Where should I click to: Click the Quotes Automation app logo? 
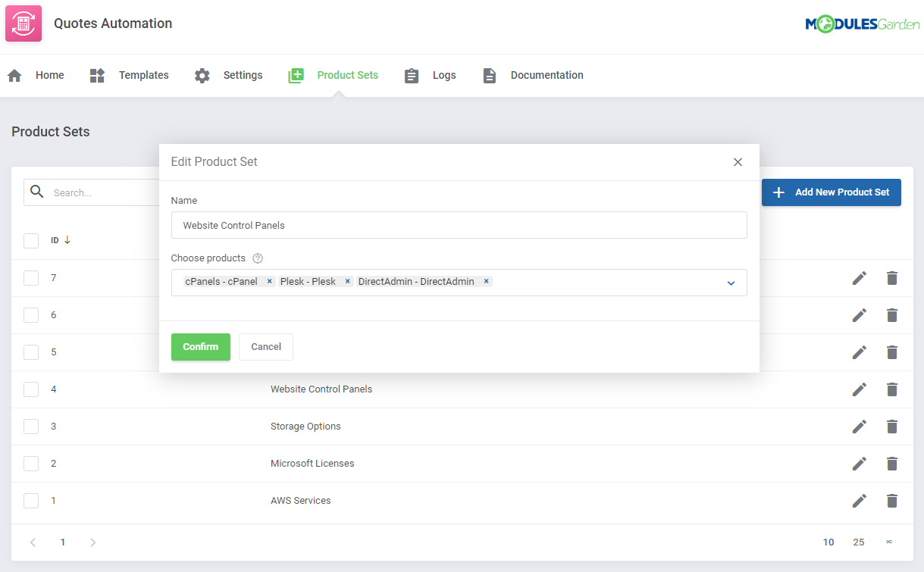click(23, 23)
